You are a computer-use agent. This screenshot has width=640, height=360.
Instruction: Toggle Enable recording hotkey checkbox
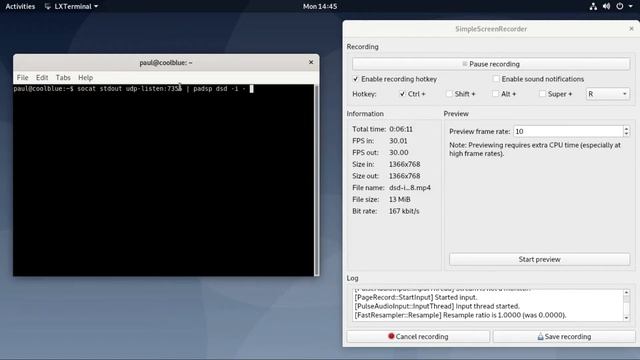pos(356,79)
